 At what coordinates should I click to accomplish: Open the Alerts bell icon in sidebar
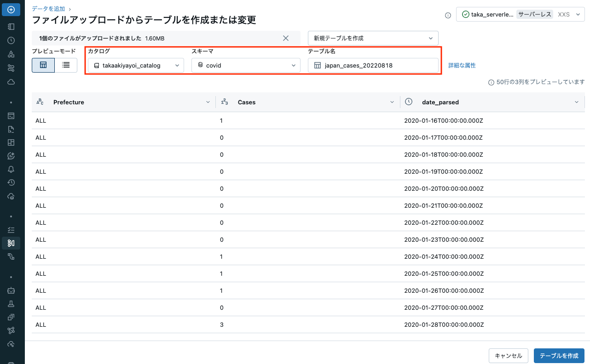pos(11,169)
